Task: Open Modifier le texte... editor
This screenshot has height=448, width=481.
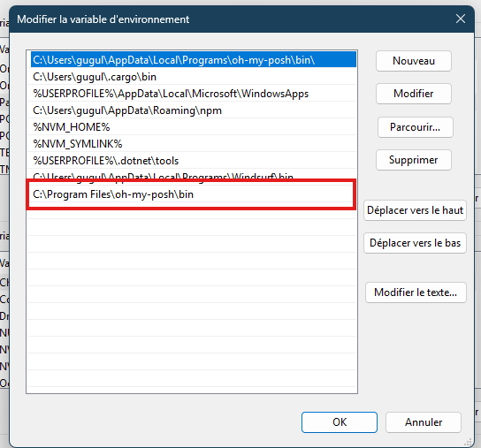Action: point(416,292)
